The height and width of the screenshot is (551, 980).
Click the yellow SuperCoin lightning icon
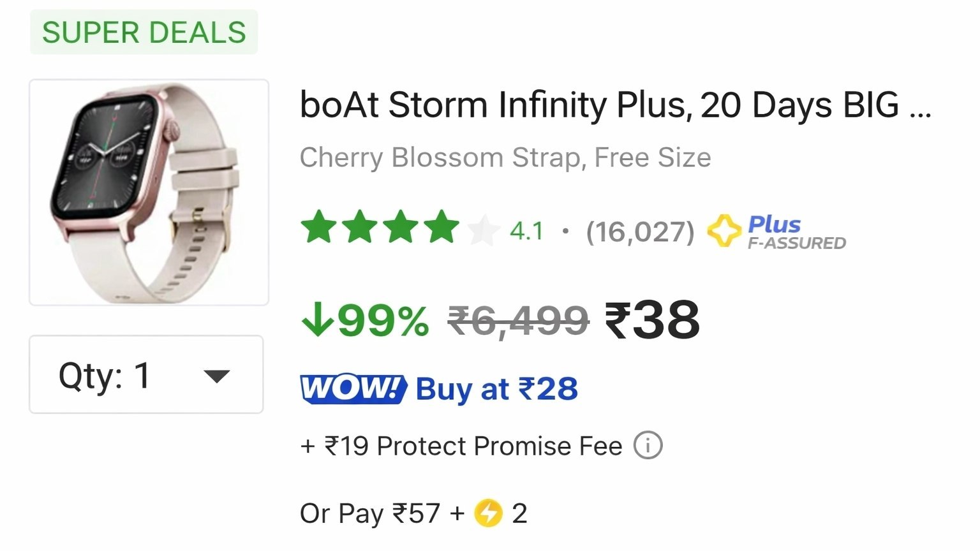pos(488,513)
